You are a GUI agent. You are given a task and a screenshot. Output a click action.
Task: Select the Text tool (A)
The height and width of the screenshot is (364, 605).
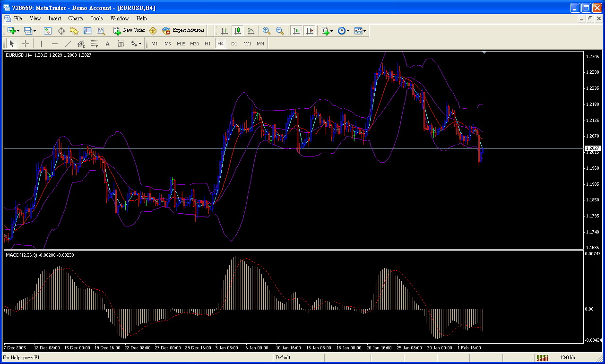(x=108, y=43)
